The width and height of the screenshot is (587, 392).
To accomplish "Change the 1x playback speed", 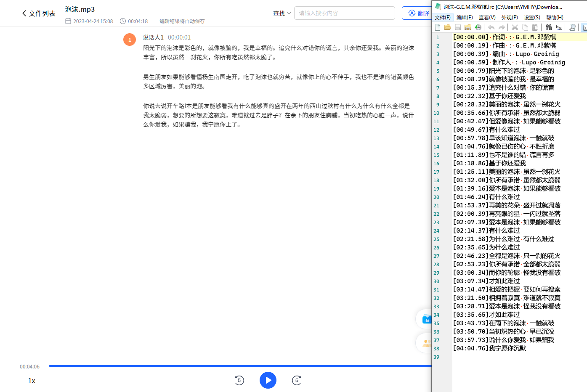I will click(32, 381).
